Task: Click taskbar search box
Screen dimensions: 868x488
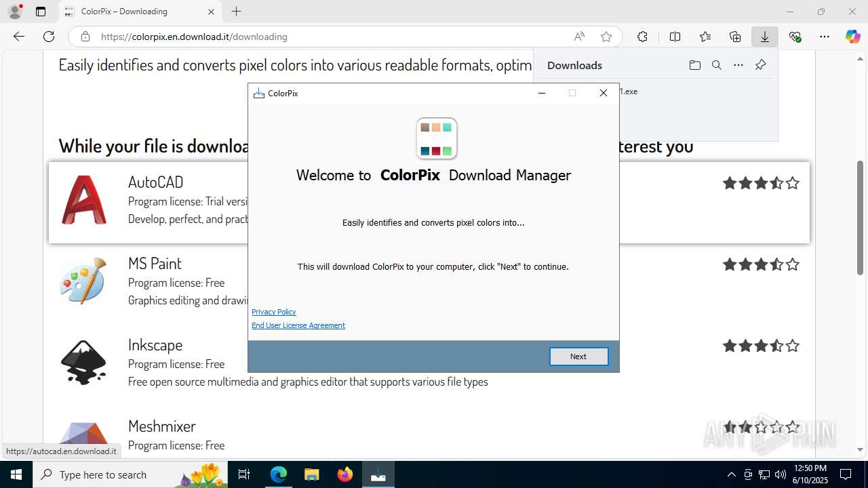Action: tap(130, 474)
